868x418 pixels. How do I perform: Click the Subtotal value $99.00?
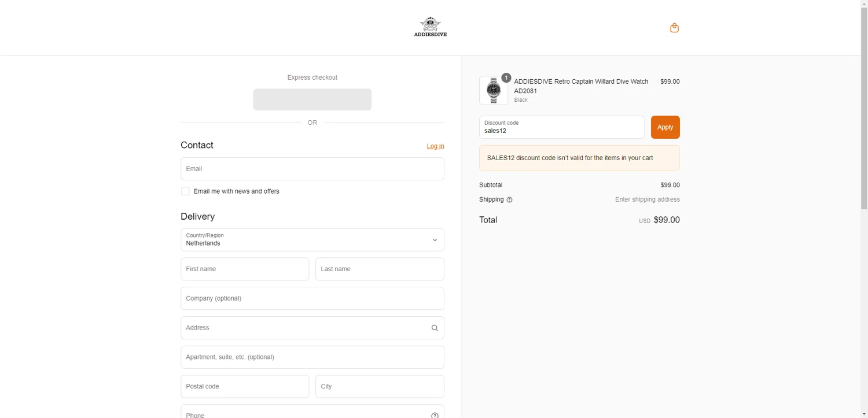pos(670,185)
